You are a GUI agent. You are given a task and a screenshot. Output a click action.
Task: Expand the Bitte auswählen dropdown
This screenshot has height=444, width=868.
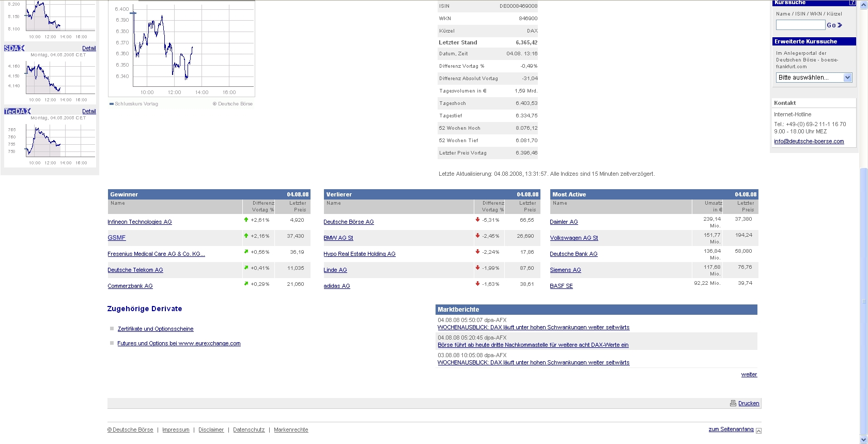tap(847, 78)
